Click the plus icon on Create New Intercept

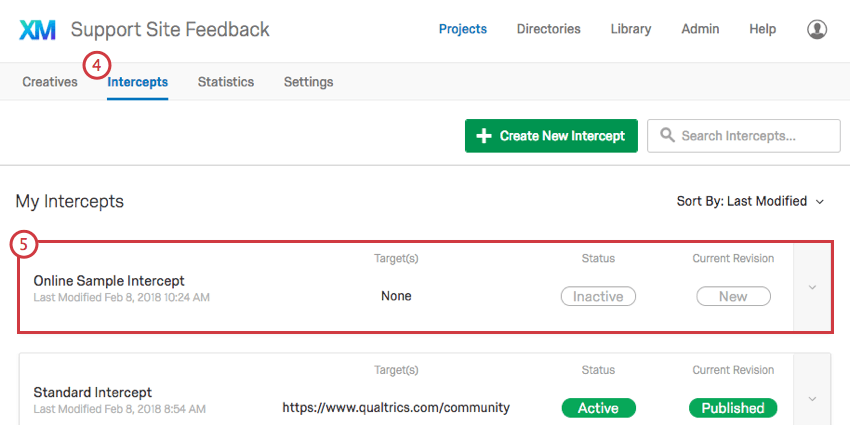(484, 136)
